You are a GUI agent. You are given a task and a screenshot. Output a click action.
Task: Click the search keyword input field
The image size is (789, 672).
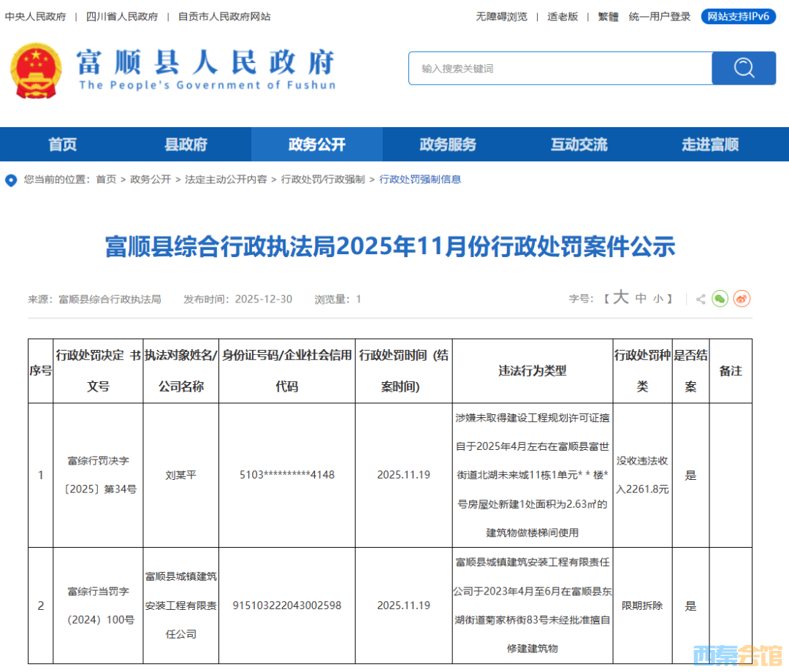click(x=560, y=68)
